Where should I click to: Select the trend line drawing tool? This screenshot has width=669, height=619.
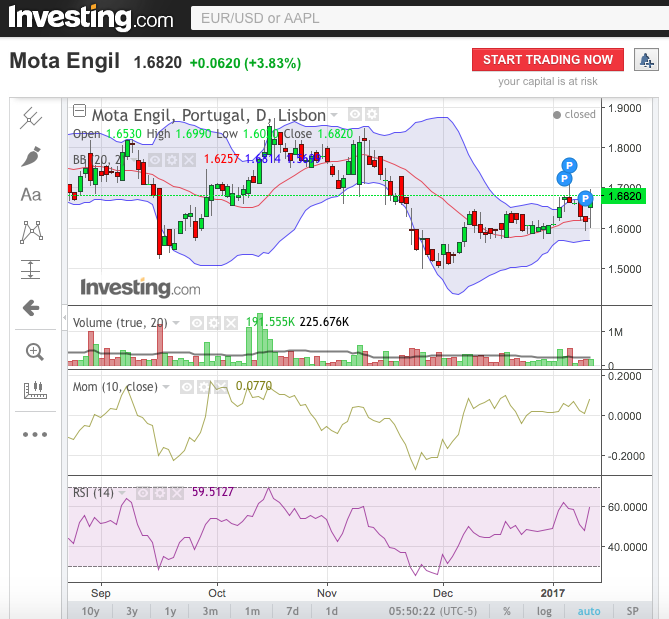pos(31,118)
